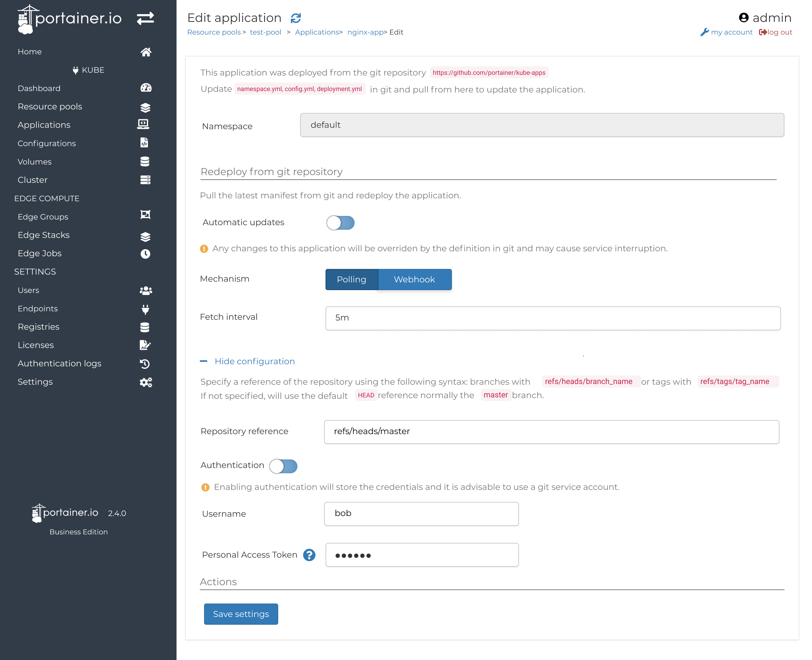This screenshot has height=660, width=812.
Task: Open Cluster in the sidebar
Action: [x=33, y=180]
